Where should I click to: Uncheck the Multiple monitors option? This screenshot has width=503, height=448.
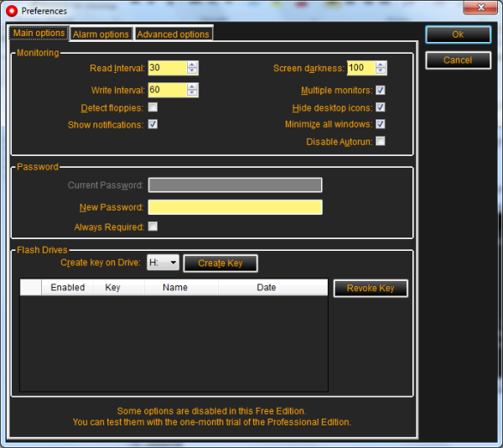[381, 90]
